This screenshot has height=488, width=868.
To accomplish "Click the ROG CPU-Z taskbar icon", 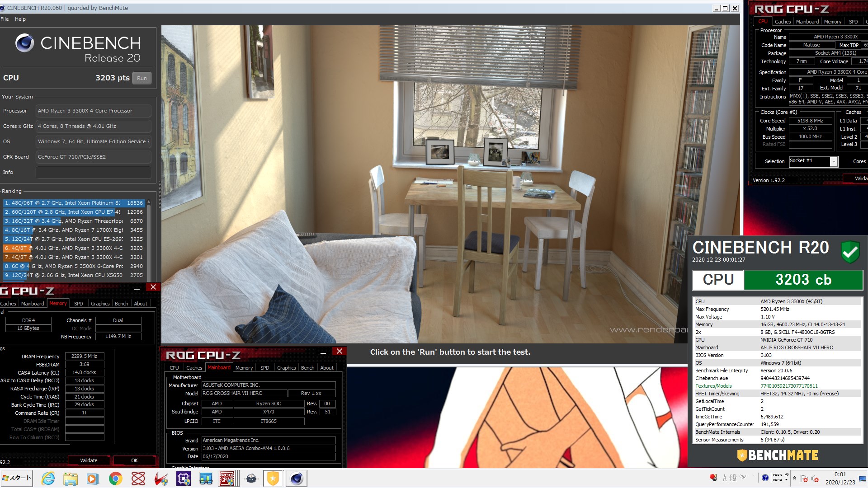I will pyautogui.click(x=227, y=479).
